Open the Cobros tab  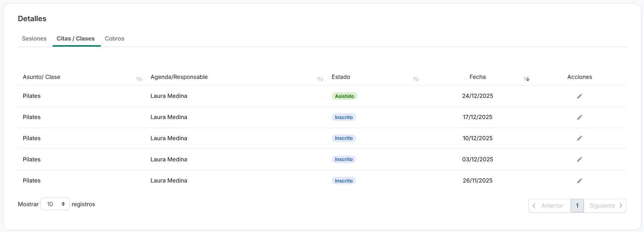[x=114, y=39]
